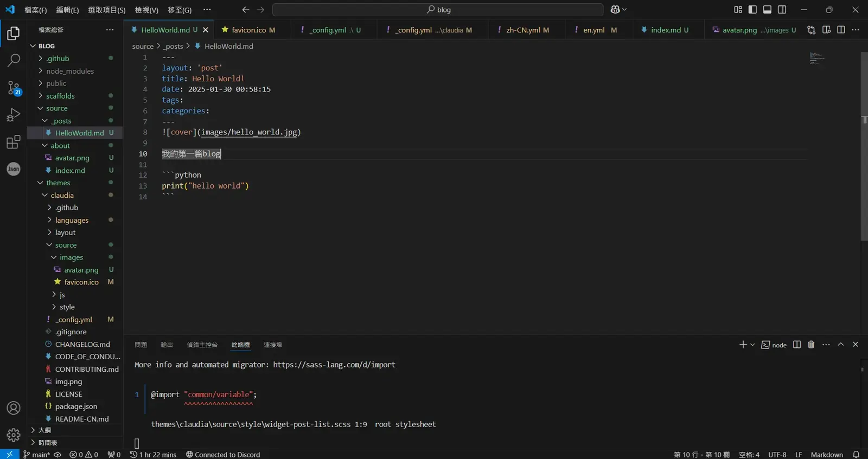The height and width of the screenshot is (459, 868).
Task: Open Run and Debug view
Action: pyautogui.click(x=14, y=115)
